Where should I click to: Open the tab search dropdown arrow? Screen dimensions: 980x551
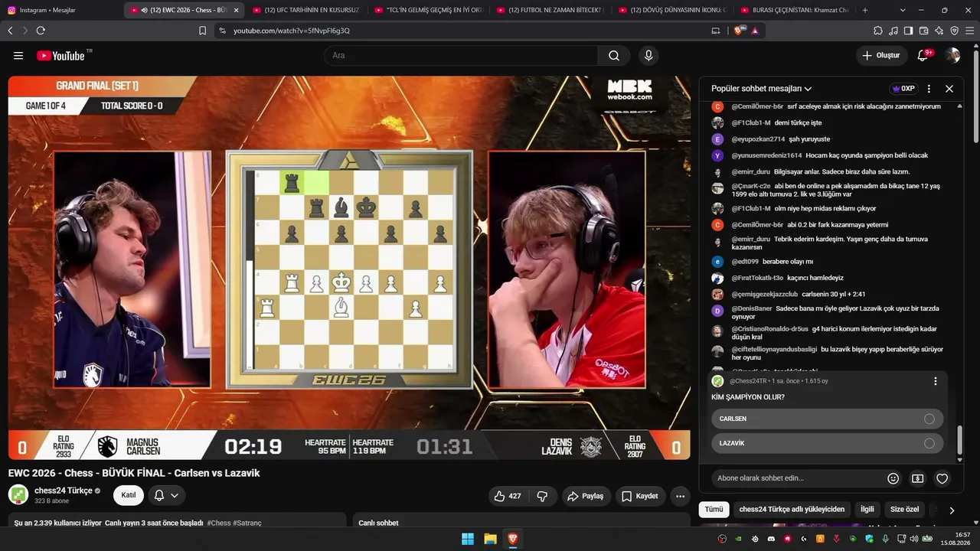903,10
